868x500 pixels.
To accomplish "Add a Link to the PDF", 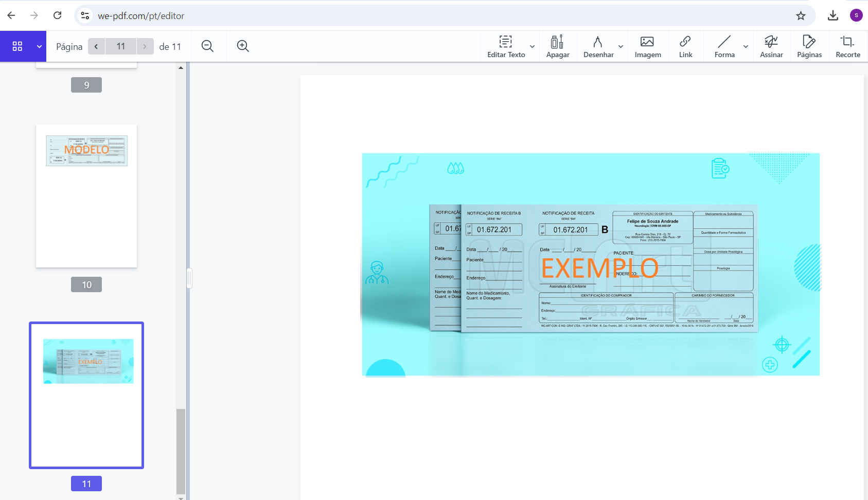I will point(685,46).
